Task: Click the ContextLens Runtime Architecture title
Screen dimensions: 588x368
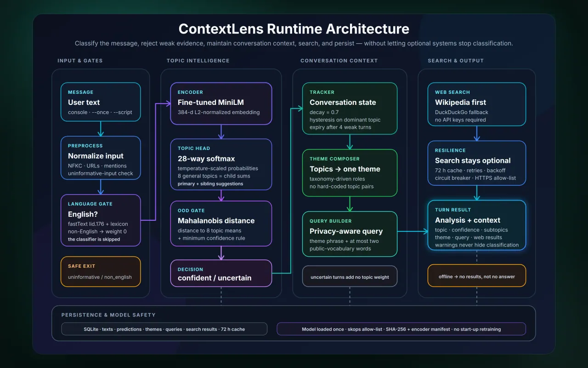Action: [x=294, y=29]
